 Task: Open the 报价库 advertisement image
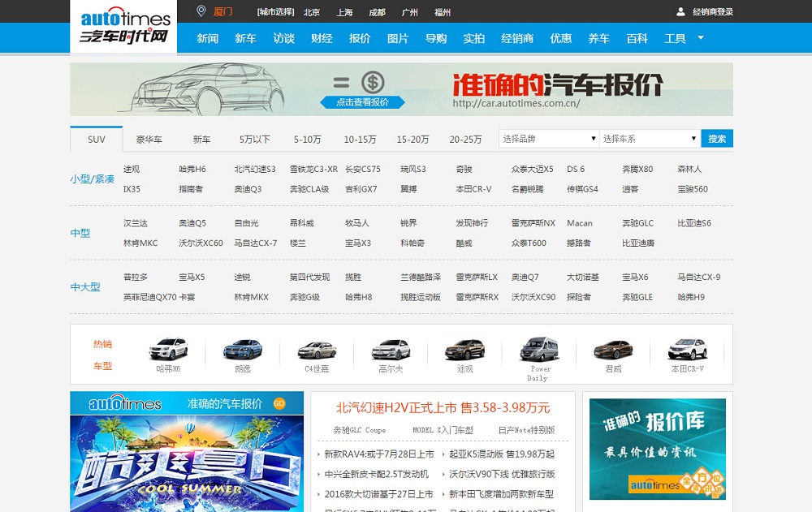pyautogui.click(x=658, y=449)
